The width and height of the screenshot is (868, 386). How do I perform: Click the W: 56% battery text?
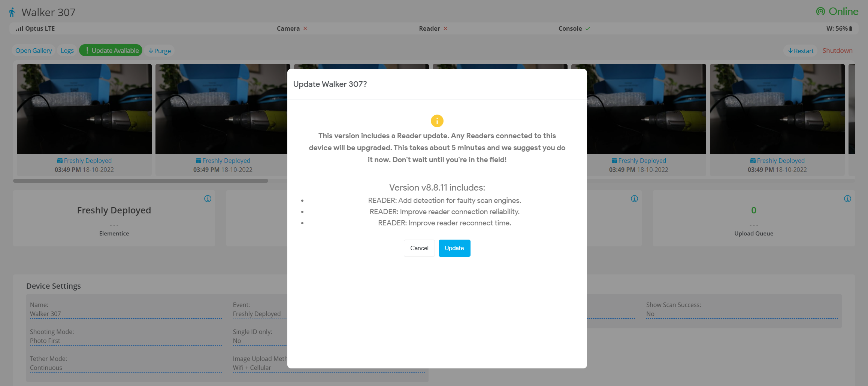pos(837,28)
